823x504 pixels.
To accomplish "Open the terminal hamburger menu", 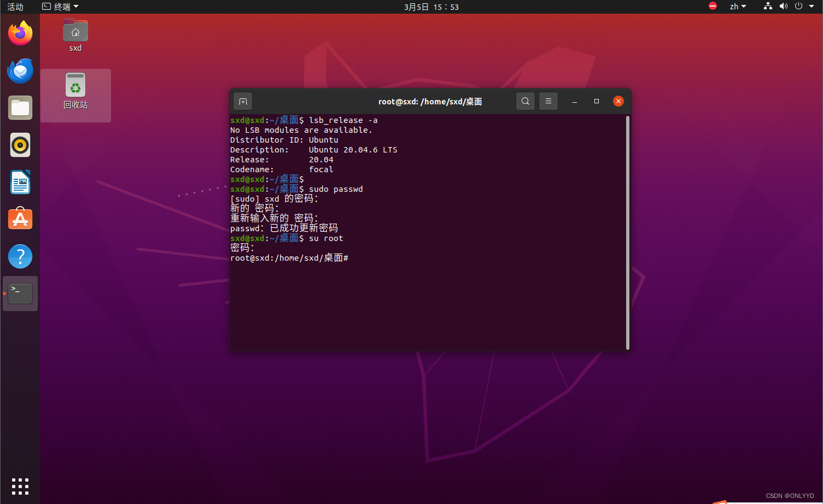I will [x=548, y=101].
